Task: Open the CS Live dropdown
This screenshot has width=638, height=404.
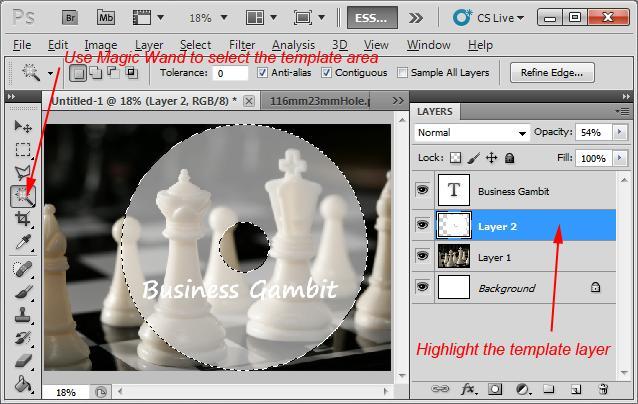Action: pos(488,18)
